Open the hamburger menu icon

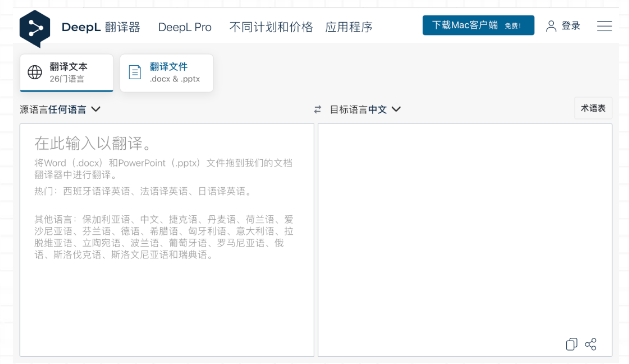[x=604, y=26]
